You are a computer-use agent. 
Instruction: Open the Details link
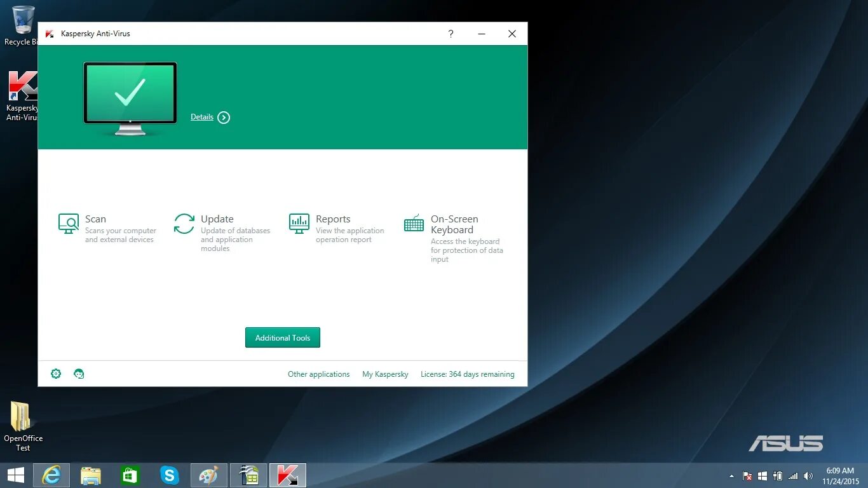point(202,117)
